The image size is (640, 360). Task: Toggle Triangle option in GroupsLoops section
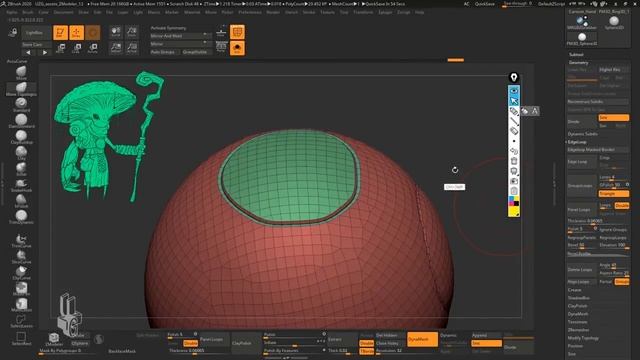[613, 193]
